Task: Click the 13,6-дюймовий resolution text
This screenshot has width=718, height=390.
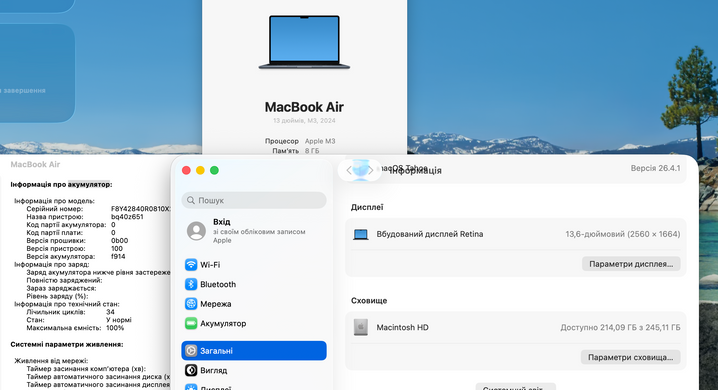Action: [x=623, y=234]
